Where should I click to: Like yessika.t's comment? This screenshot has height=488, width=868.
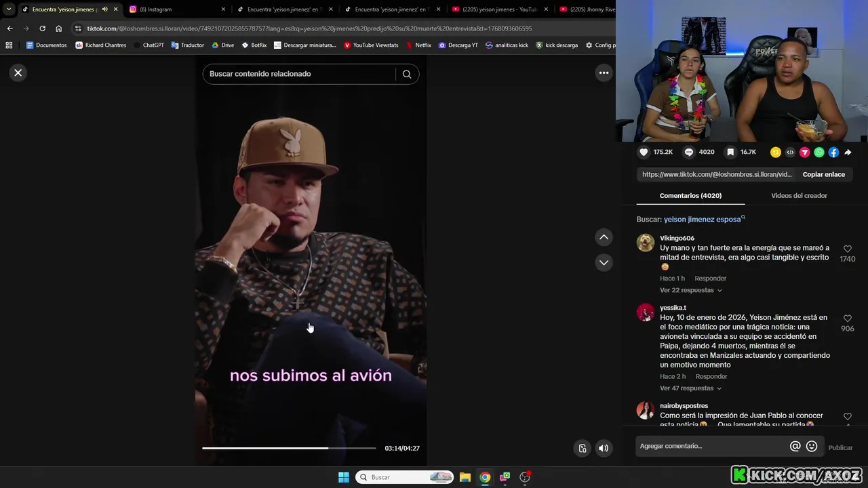(x=847, y=319)
